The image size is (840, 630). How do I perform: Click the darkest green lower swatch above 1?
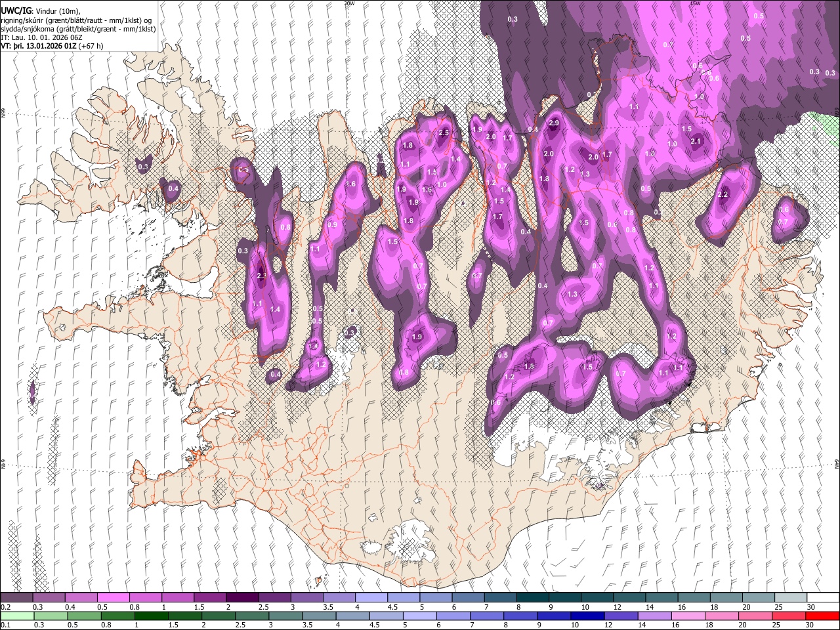click(x=151, y=616)
